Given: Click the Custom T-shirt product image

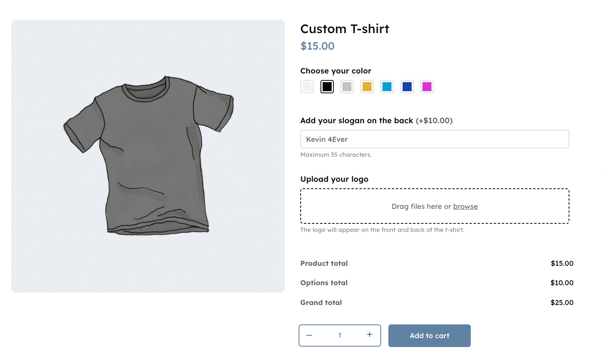Looking at the screenshot, I should [148, 156].
